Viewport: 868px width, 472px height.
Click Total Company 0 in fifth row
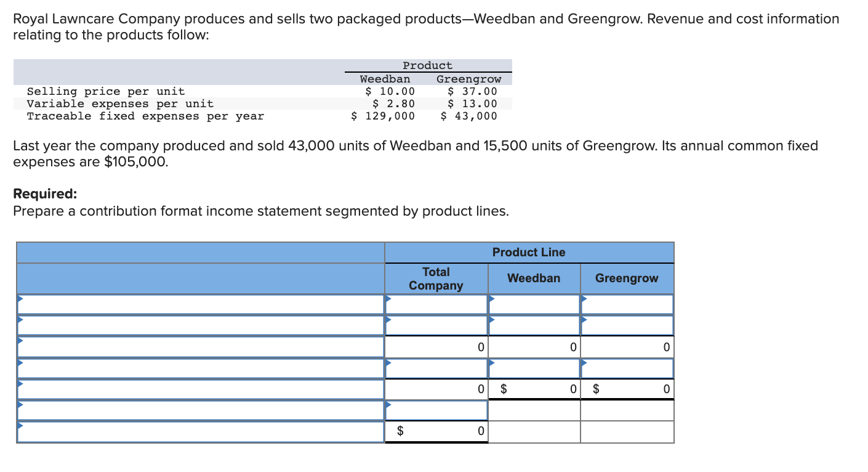436,389
